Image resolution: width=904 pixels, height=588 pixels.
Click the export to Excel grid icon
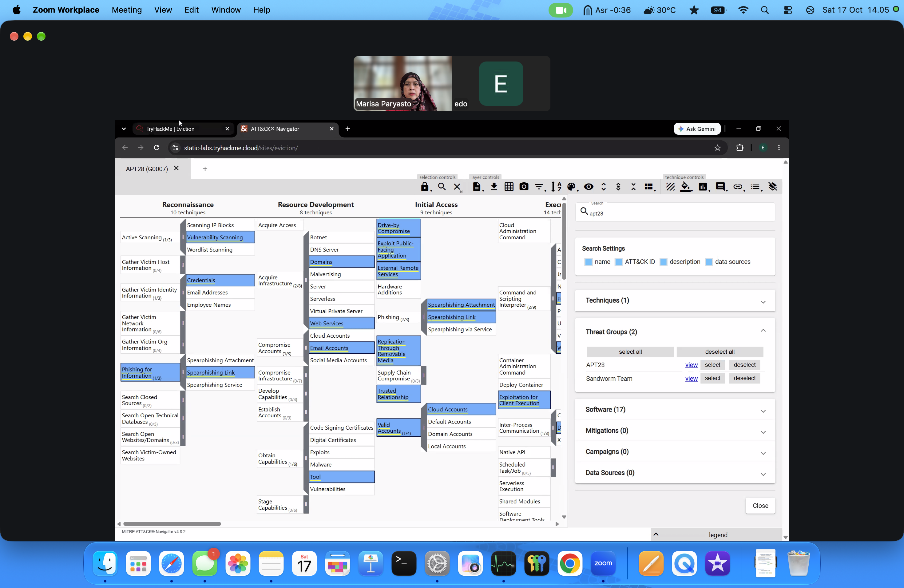509,186
